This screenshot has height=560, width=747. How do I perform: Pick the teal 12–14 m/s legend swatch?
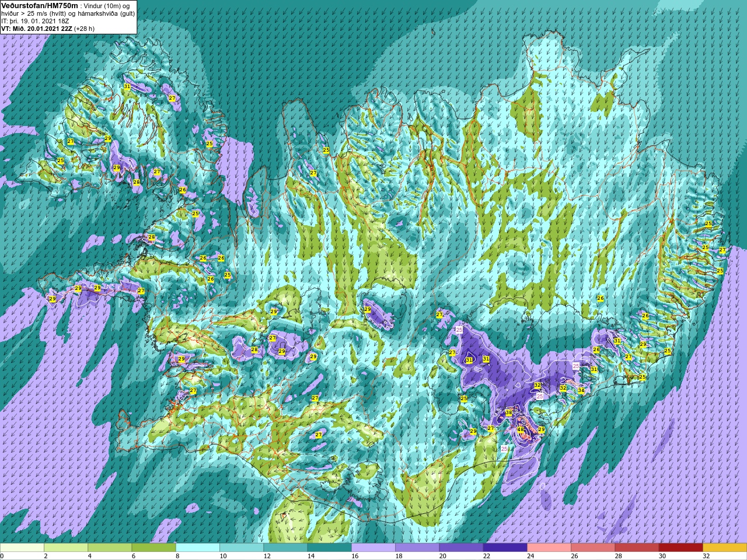(x=285, y=548)
